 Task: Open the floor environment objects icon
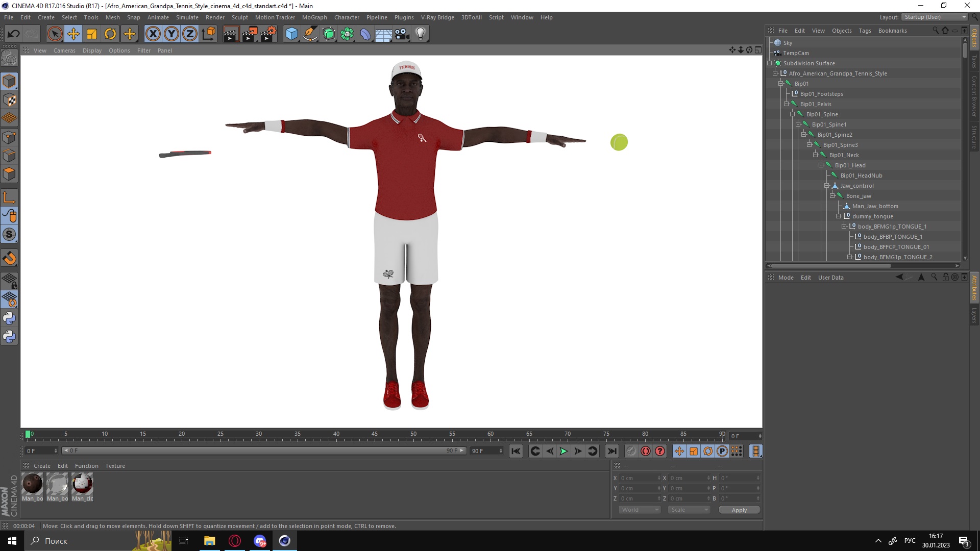click(x=383, y=34)
